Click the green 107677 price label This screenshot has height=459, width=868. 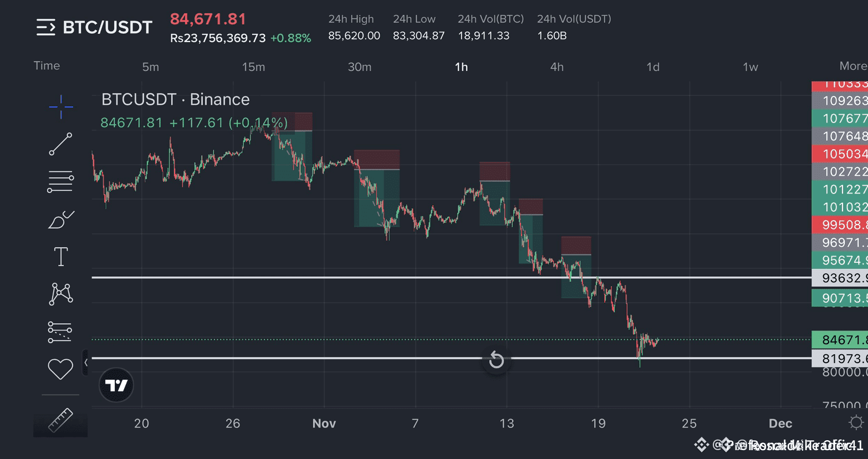click(840, 118)
